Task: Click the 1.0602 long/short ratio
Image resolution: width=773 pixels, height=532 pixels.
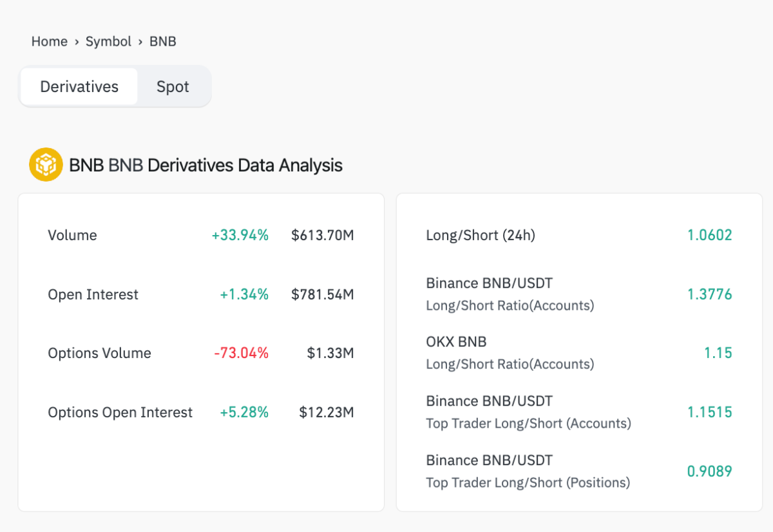Action: [710, 235]
